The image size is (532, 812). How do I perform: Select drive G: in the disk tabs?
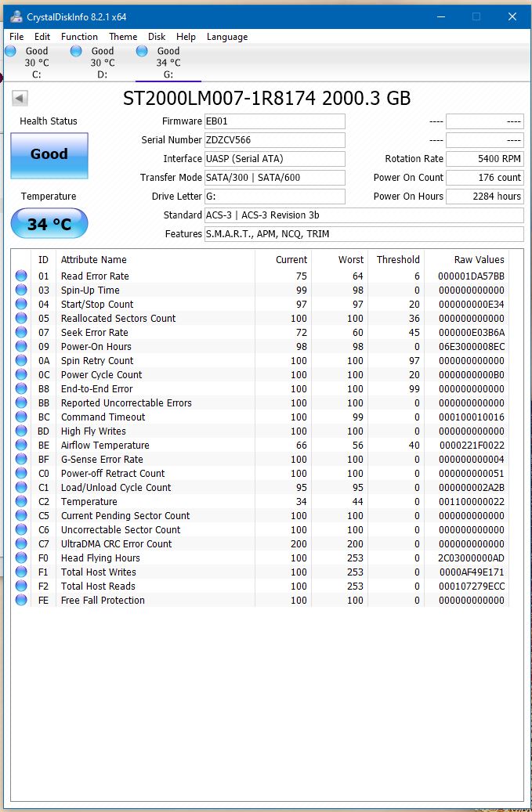168,63
